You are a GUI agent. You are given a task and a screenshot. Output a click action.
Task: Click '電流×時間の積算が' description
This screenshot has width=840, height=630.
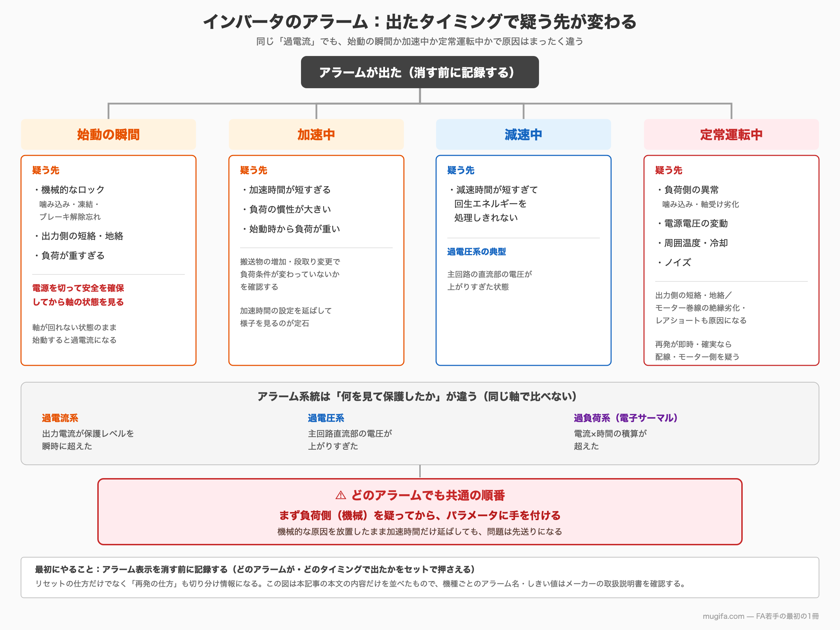pyautogui.click(x=610, y=433)
